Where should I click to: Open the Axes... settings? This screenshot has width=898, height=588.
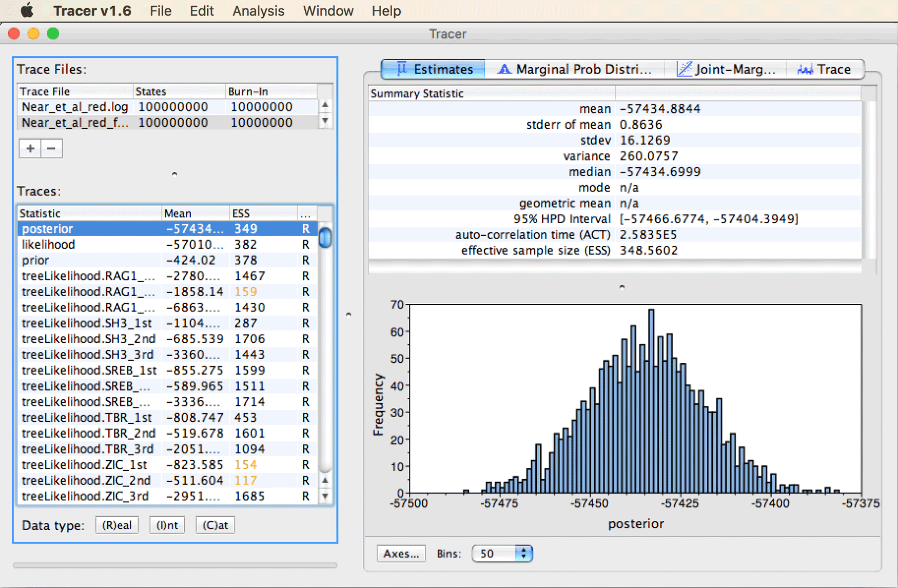[401, 554]
